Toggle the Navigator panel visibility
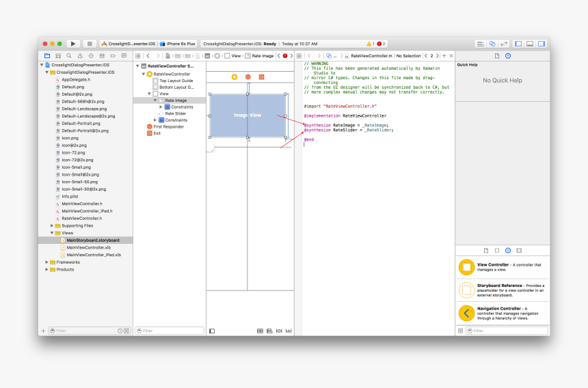Viewport: 588px width, 388px height. (518, 44)
